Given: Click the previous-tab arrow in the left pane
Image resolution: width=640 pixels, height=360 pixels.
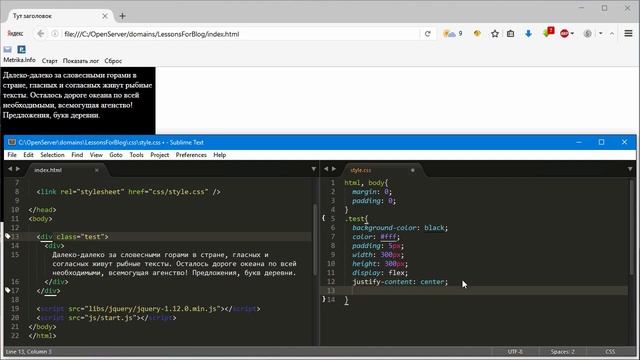Looking at the screenshot, I should 10,169.
